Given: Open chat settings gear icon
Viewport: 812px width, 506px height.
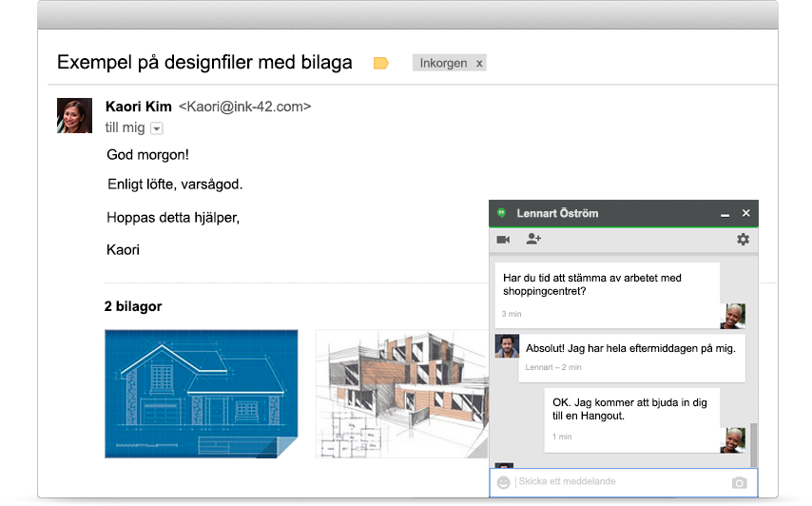Looking at the screenshot, I should click(x=744, y=240).
